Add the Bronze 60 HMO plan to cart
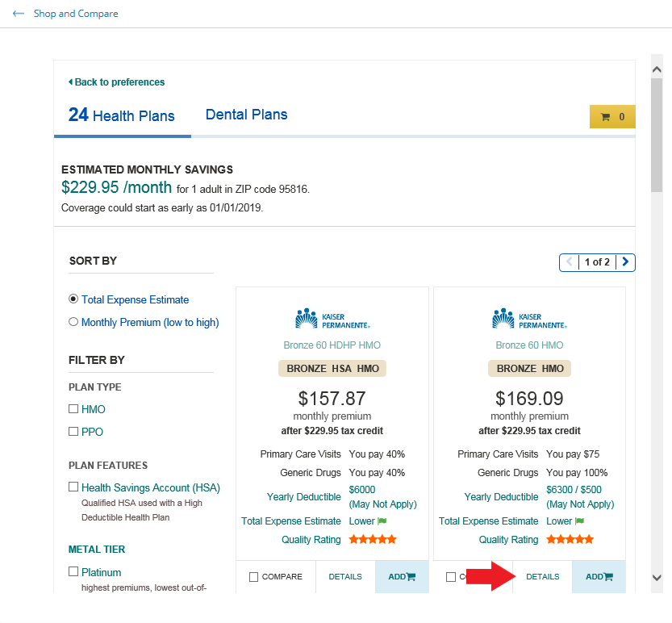672x623 pixels. [x=599, y=577]
